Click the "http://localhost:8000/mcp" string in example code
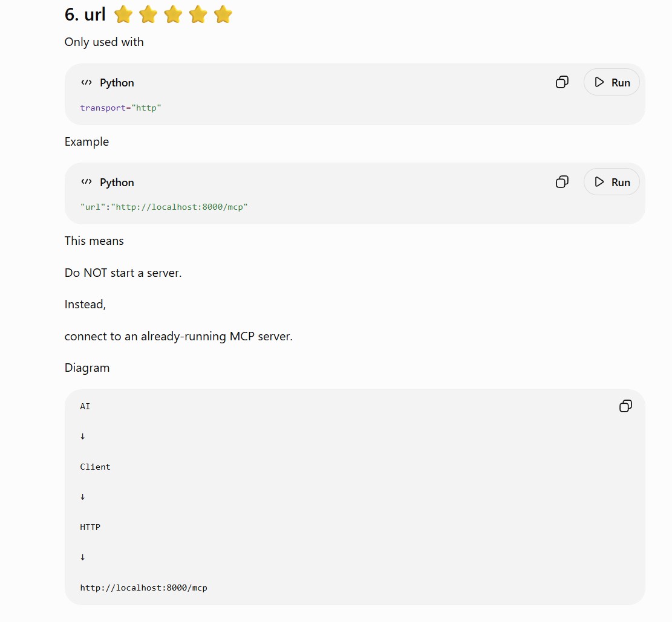The width and height of the screenshot is (672, 622). coord(180,207)
